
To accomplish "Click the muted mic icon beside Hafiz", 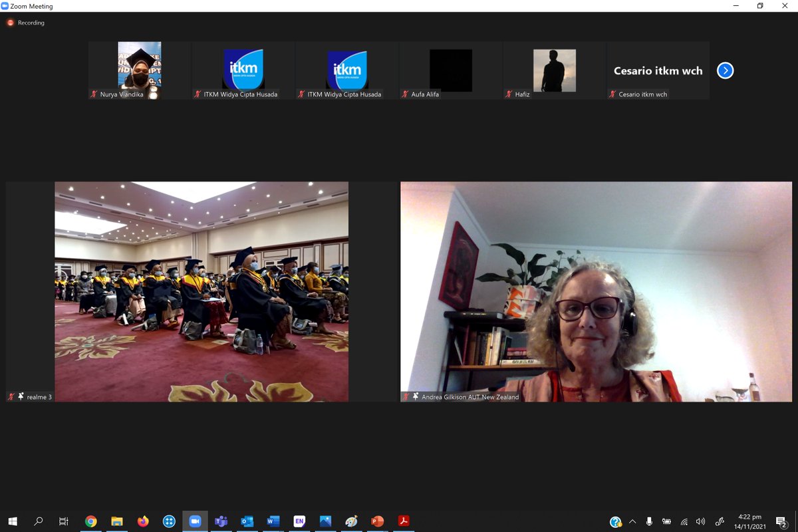I will click(x=509, y=94).
